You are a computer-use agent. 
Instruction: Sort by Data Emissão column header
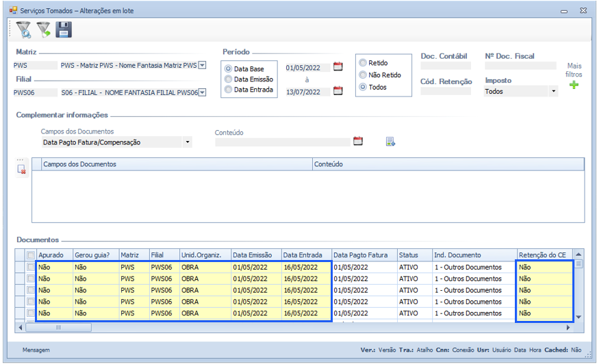[x=255, y=255]
